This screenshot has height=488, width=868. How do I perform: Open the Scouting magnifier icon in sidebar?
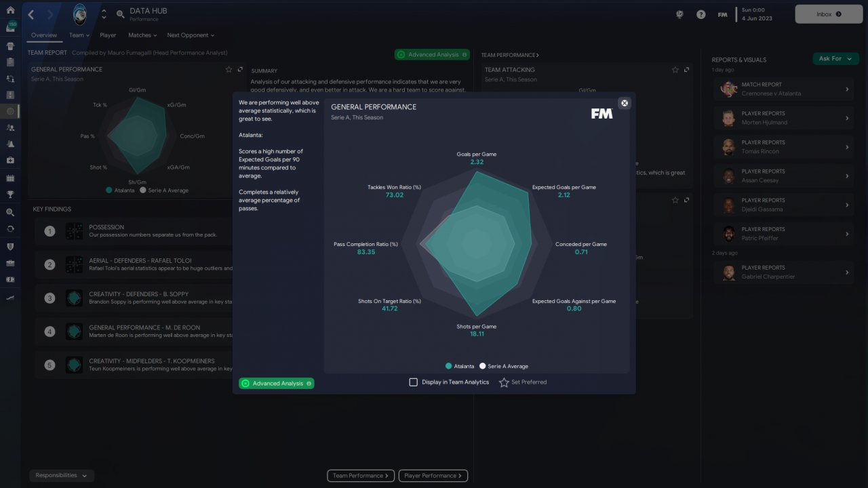click(x=10, y=212)
